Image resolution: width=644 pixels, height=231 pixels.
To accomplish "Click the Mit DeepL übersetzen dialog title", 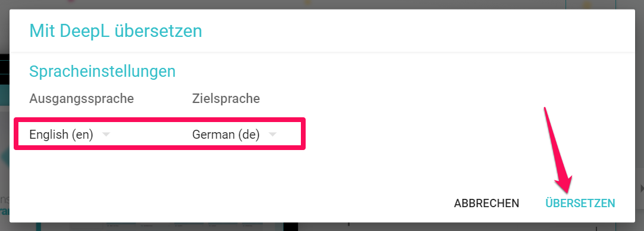I will click(x=115, y=31).
